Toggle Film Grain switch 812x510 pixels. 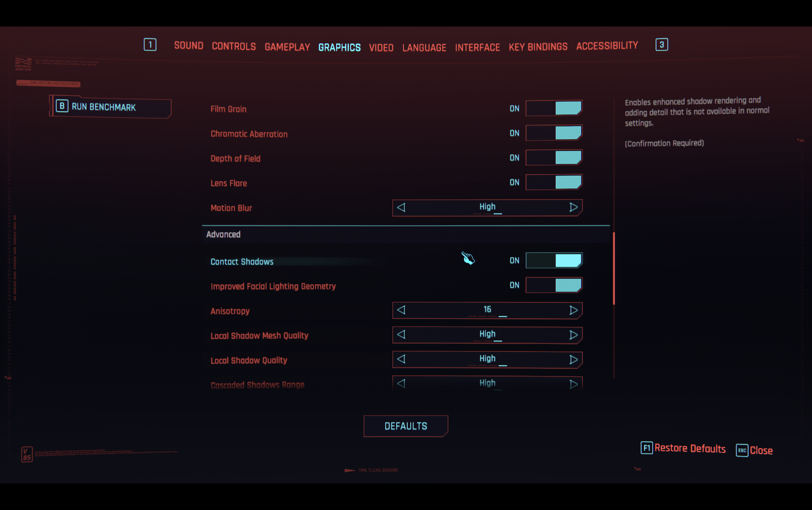point(554,108)
